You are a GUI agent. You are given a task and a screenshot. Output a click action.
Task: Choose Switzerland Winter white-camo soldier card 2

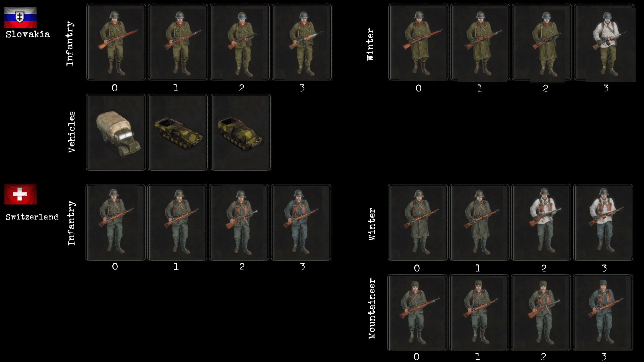tap(541, 222)
